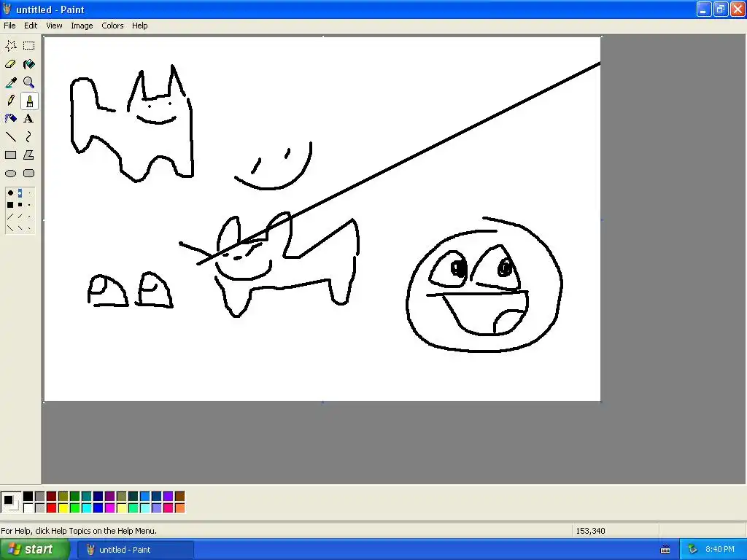747x560 pixels.
Task: Select the large backslash brush shape
Action: point(10,228)
